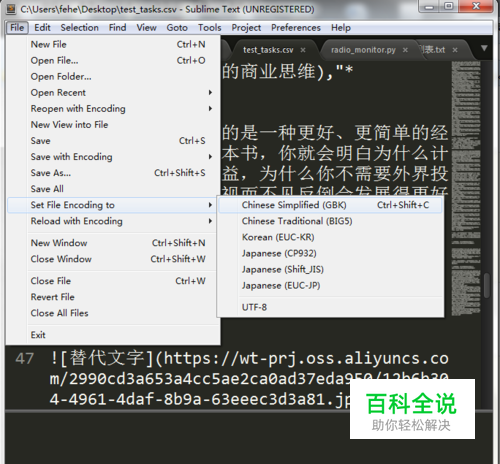Set encoding to Chinese Simplified (GBK)
The image size is (500, 464).
point(330,205)
